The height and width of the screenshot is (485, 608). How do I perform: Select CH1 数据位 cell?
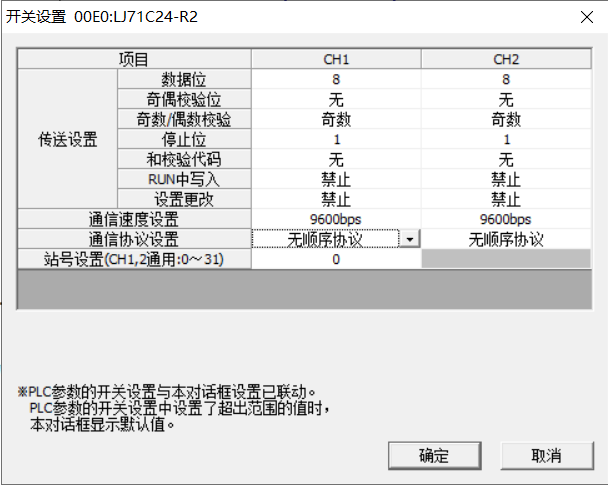point(336,79)
